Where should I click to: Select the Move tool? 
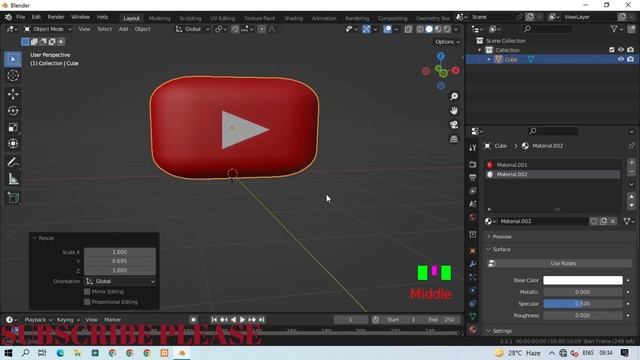(x=13, y=94)
